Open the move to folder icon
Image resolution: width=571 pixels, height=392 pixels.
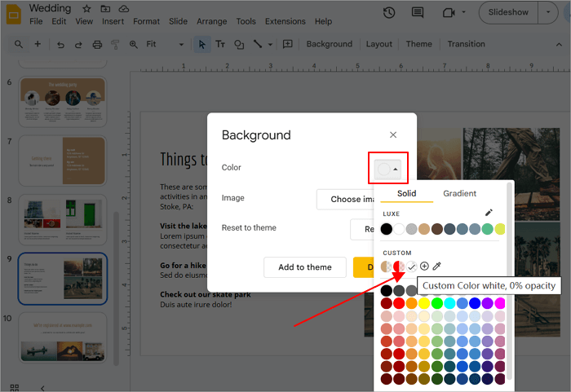point(105,8)
